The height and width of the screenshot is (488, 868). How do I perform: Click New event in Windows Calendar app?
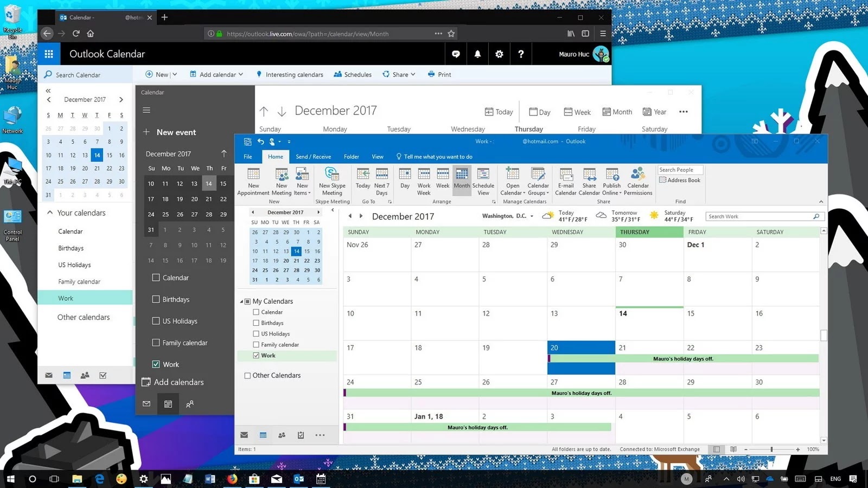click(x=170, y=132)
